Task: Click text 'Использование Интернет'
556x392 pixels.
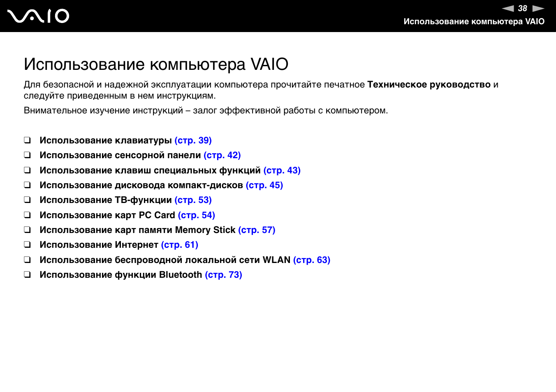Action: pos(99,245)
